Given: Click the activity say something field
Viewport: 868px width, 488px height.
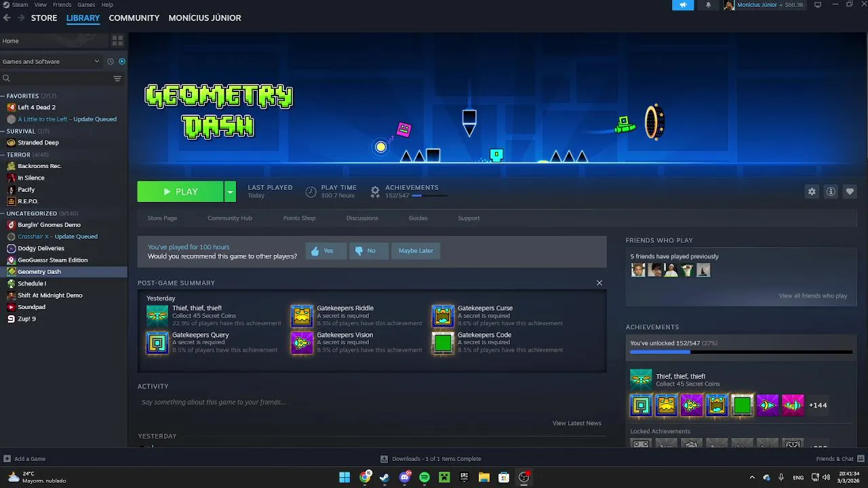Looking at the screenshot, I should tap(372, 402).
